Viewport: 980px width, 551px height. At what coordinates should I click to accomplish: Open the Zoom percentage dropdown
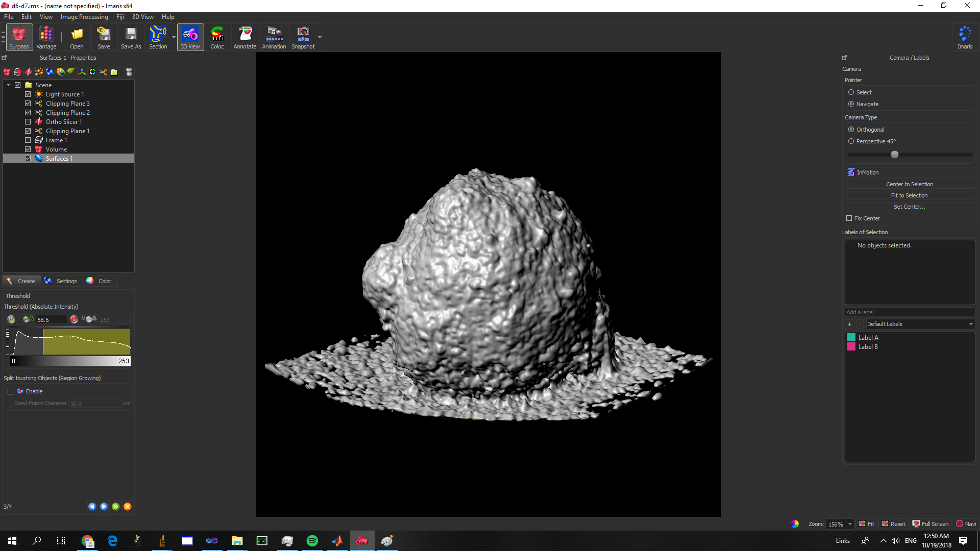click(850, 524)
